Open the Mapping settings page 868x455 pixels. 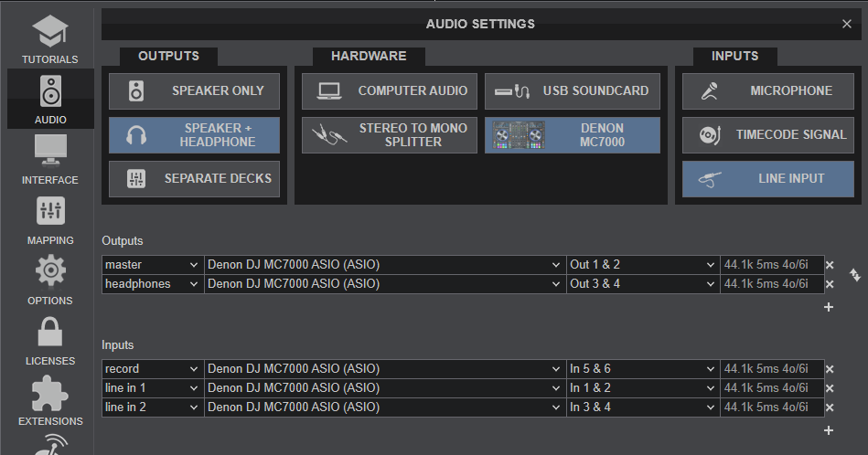pyautogui.click(x=50, y=219)
